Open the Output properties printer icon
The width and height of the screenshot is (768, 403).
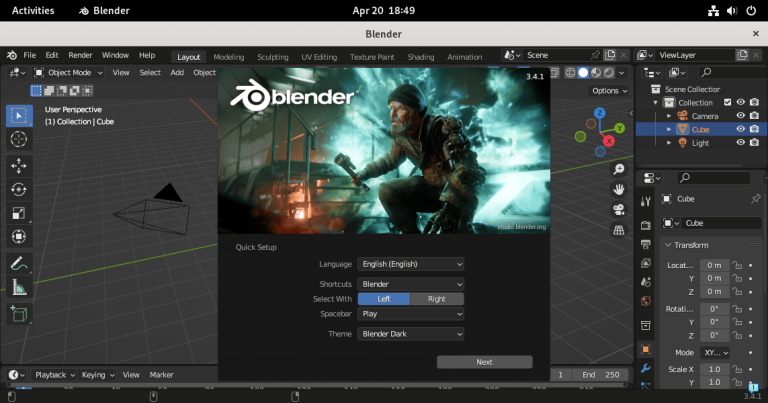click(646, 244)
